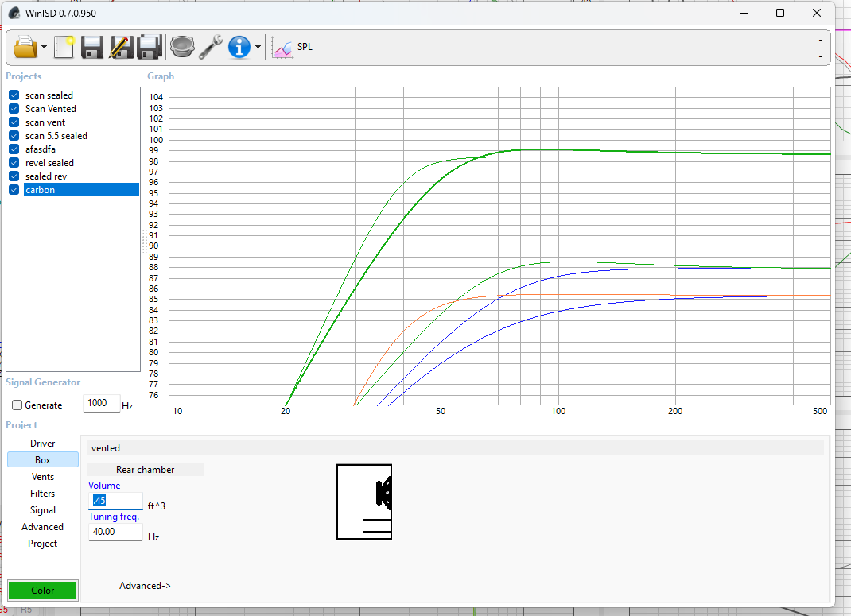Click the Tuning freq. input field
Image resolution: width=851 pixels, height=616 pixels.
115,532
